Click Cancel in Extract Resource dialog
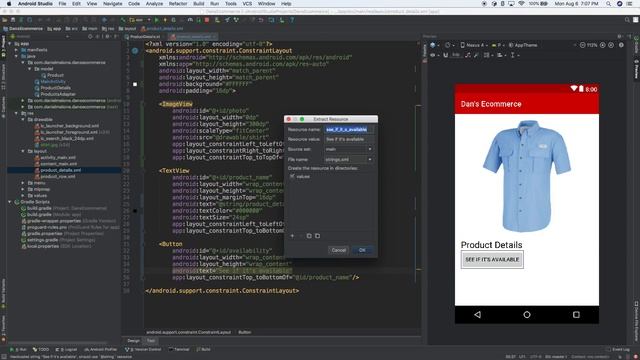The height and width of the screenshot is (360, 640). 338,250
